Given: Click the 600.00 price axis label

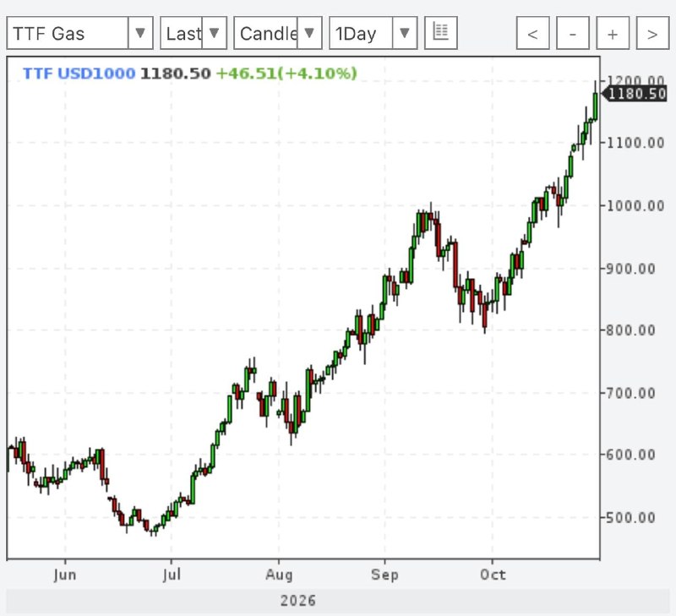Looking at the screenshot, I should pyautogui.click(x=630, y=455).
